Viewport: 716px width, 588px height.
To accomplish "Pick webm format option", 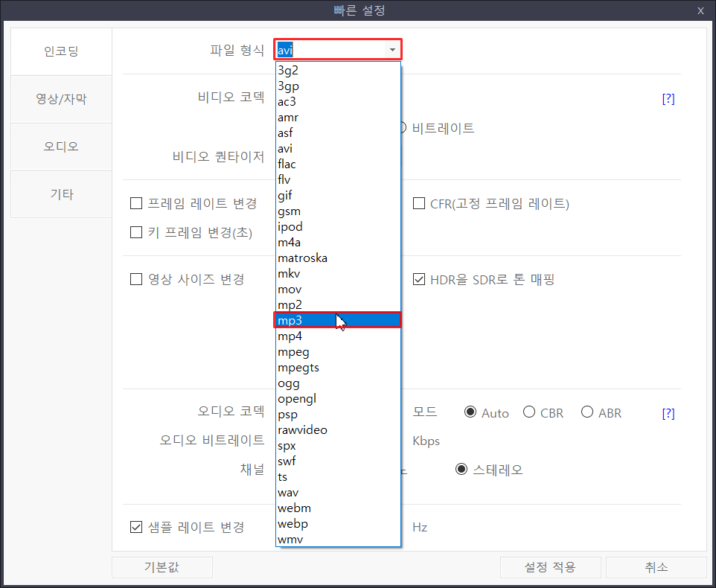I will pyautogui.click(x=338, y=508).
